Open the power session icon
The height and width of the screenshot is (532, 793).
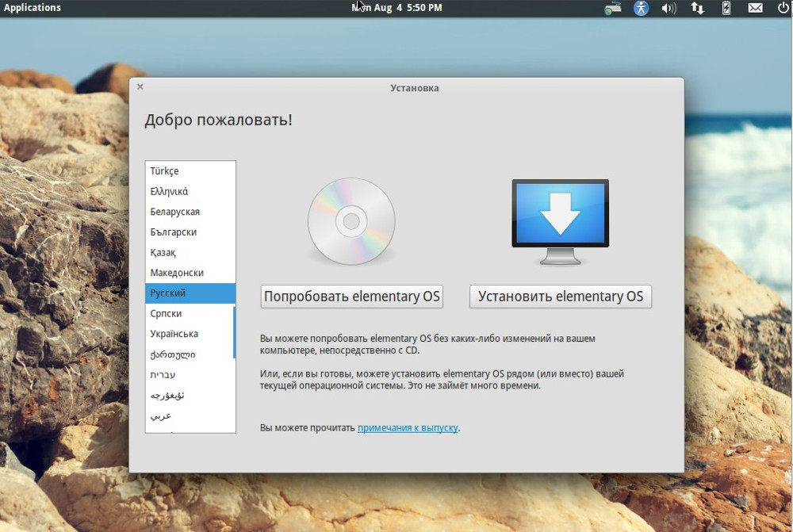coord(783,8)
